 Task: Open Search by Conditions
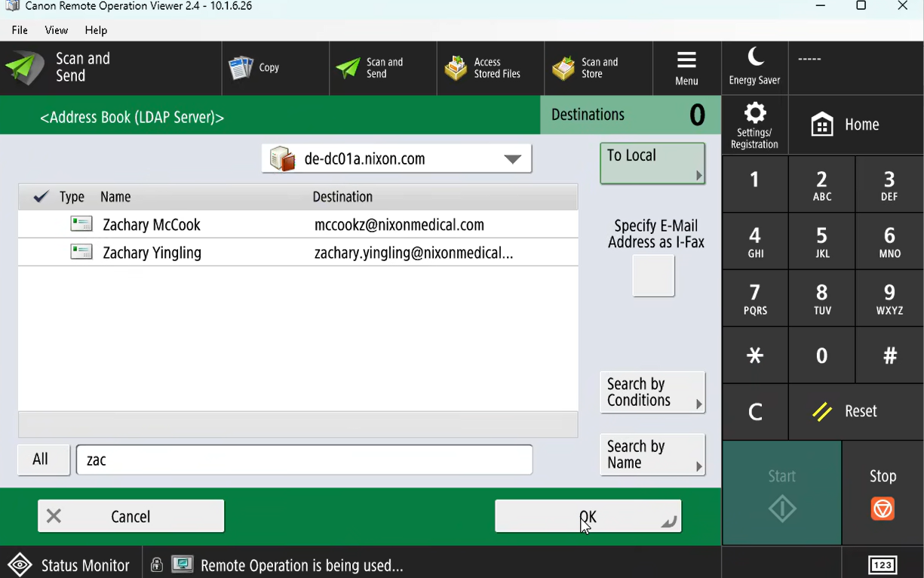[x=652, y=392]
